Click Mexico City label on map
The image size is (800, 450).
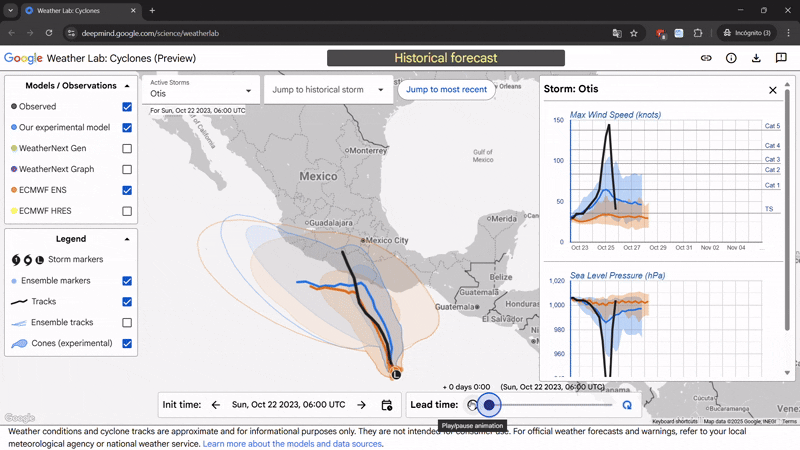[x=387, y=240]
